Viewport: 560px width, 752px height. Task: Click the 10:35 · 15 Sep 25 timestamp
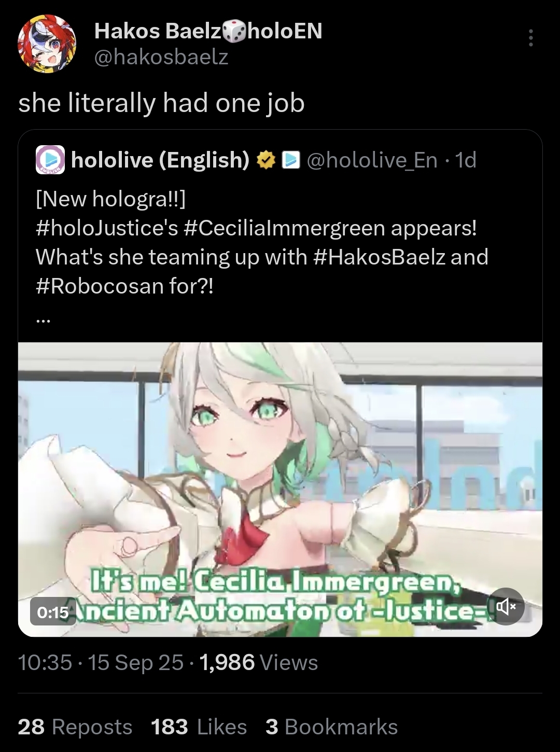101,663
